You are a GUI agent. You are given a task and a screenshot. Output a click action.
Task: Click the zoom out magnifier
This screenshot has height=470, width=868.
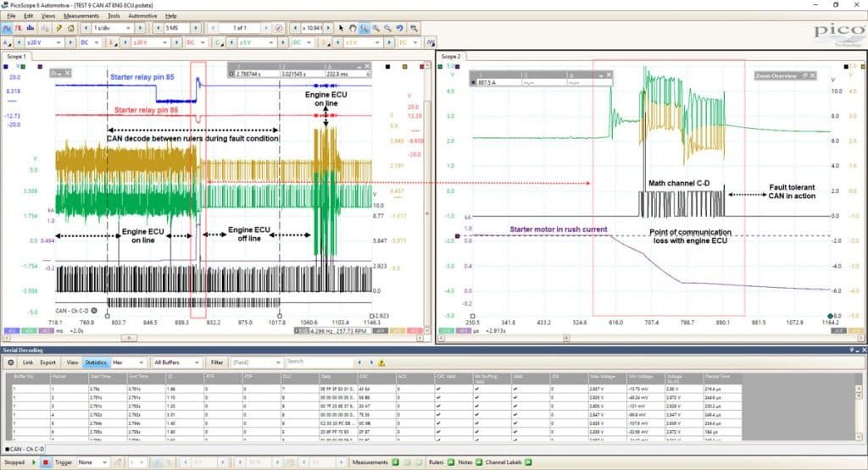(387, 28)
